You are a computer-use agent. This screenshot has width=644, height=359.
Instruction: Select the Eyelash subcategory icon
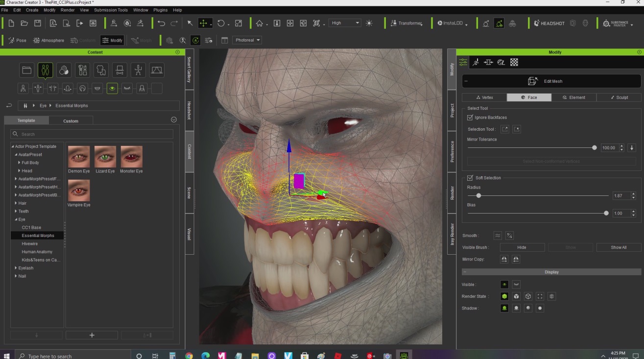(127, 89)
